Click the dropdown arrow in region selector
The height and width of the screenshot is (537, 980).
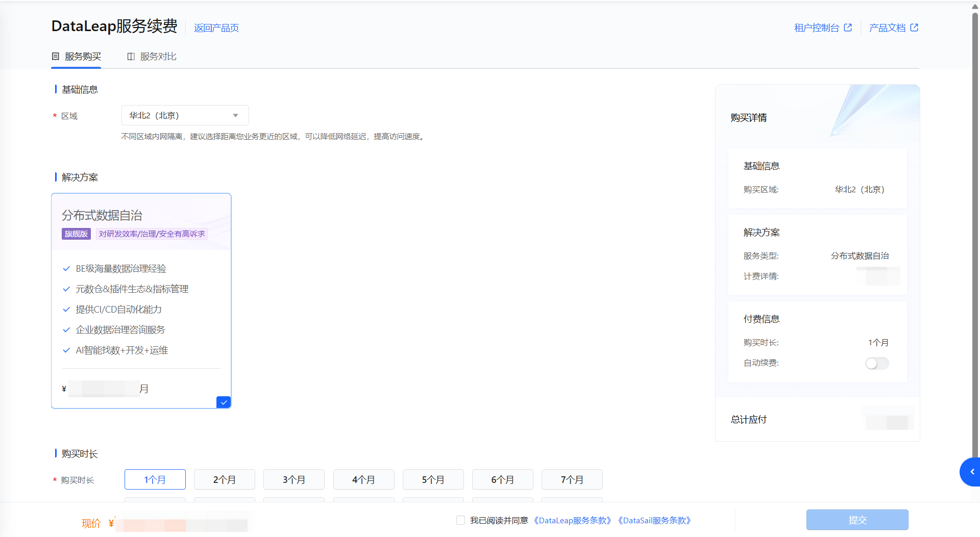point(235,116)
